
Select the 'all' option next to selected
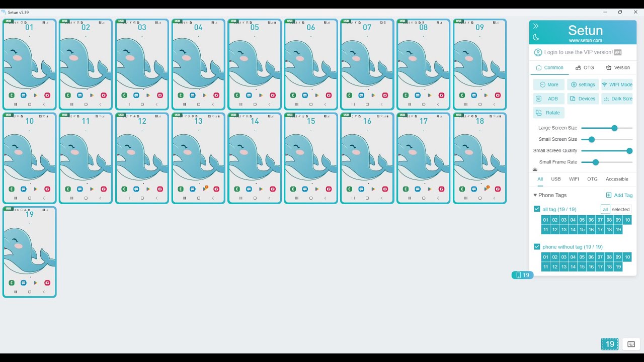point(605,209)
